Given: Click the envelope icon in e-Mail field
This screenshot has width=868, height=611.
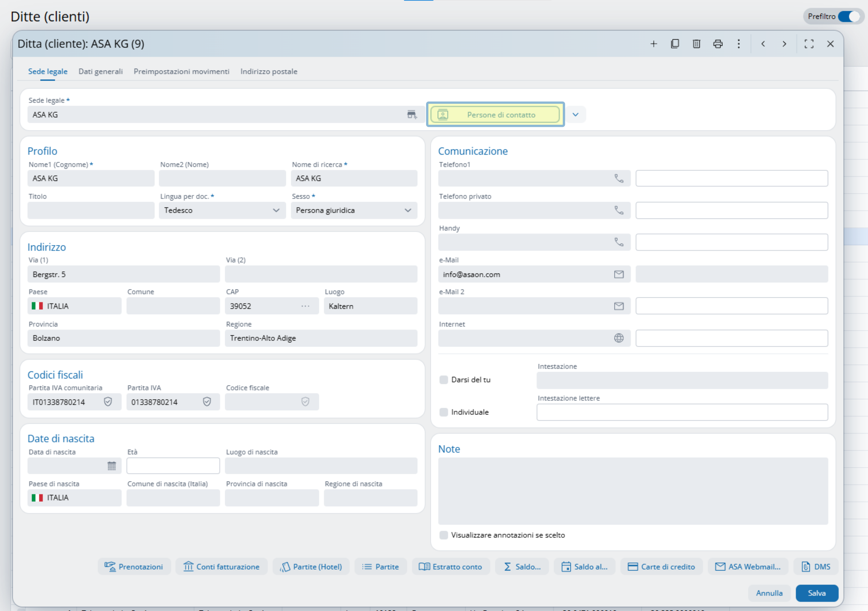Looking at the screenshot, I should click(619, 274).
